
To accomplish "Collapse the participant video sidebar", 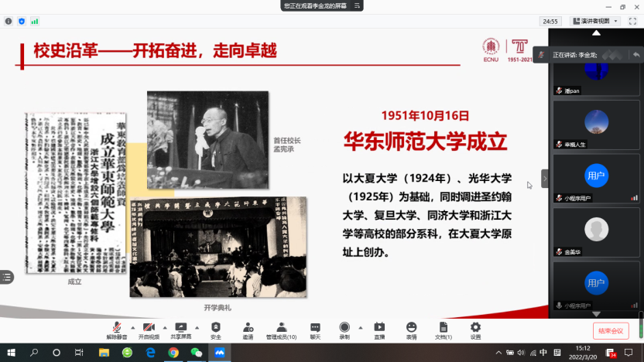I will coord(544,178).
